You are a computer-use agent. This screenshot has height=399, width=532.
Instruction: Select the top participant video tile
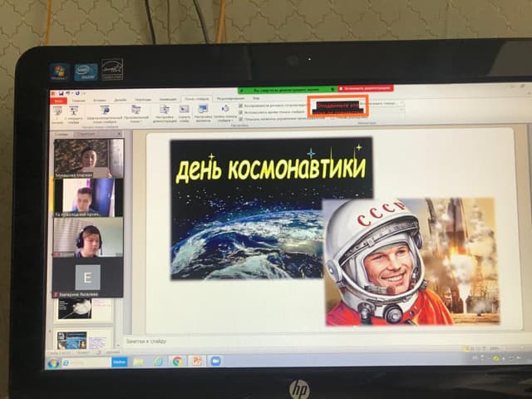[x=89, y=159]
